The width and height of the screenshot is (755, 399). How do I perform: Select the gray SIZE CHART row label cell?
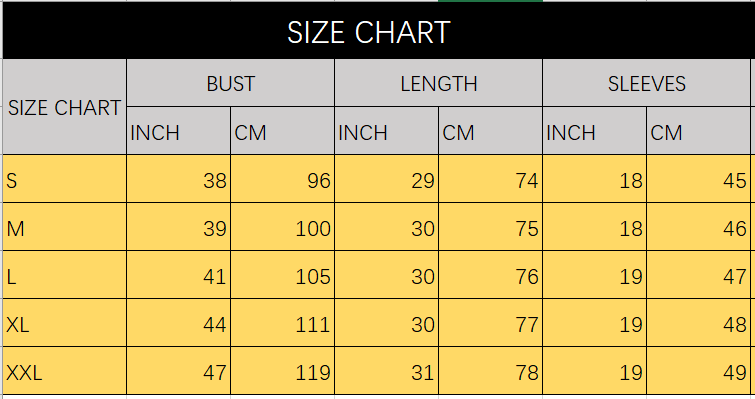coord(65,107)
